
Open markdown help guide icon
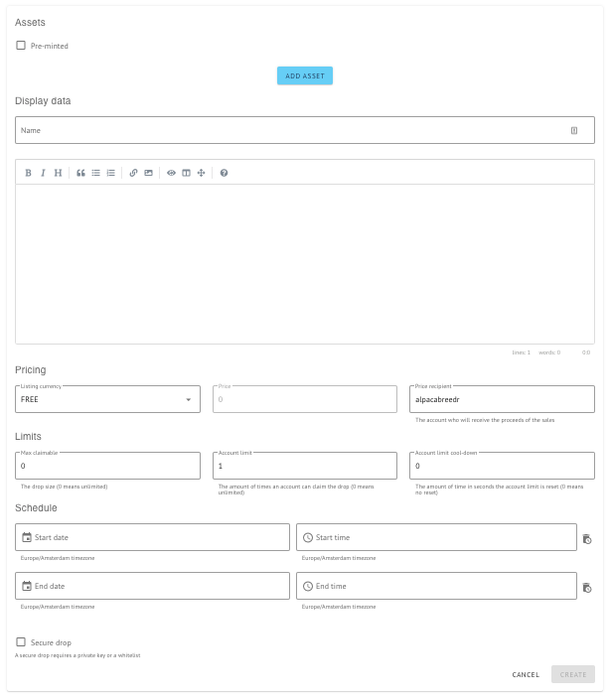point(225,173)
